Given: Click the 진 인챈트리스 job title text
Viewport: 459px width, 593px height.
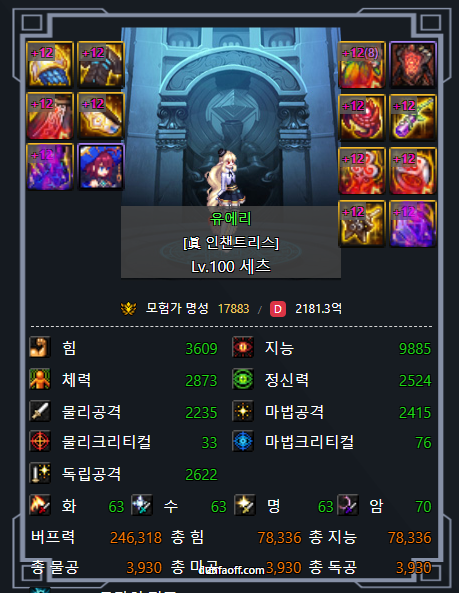Looking at the screenshot, I should (x=231, y=242).
